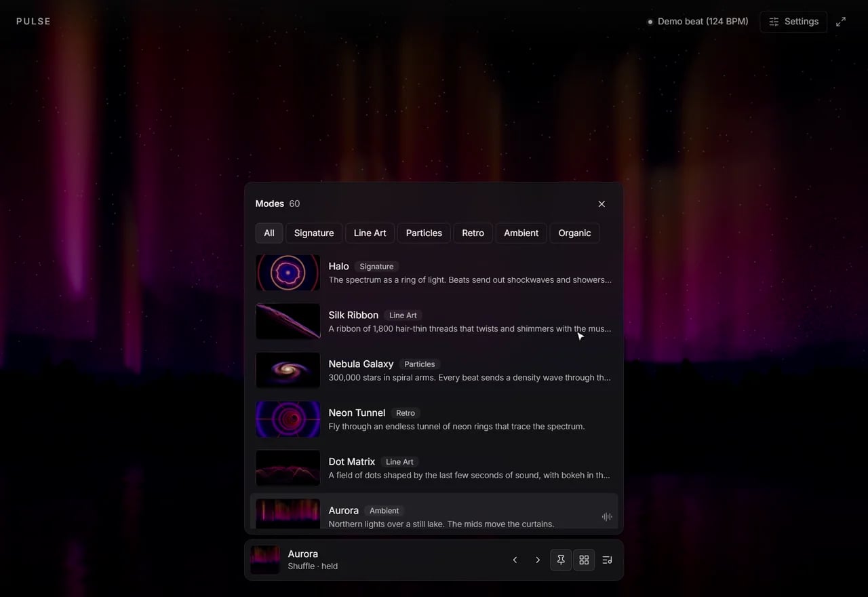Filter modes by Line Art

[x=370, y=233]
